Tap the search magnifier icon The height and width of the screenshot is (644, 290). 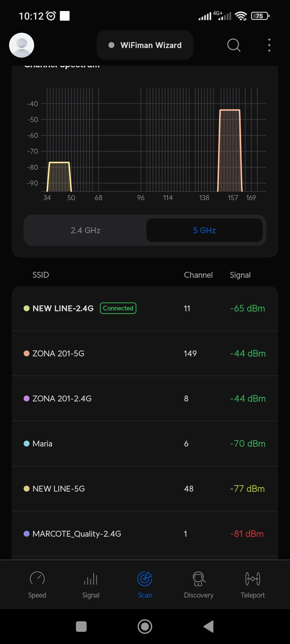tap(234, 45)
